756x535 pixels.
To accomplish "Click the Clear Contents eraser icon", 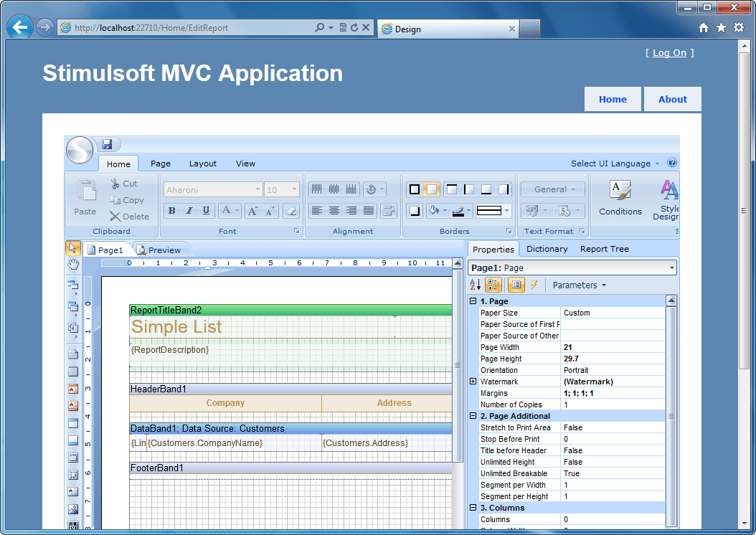I will (x=290, y=211).
